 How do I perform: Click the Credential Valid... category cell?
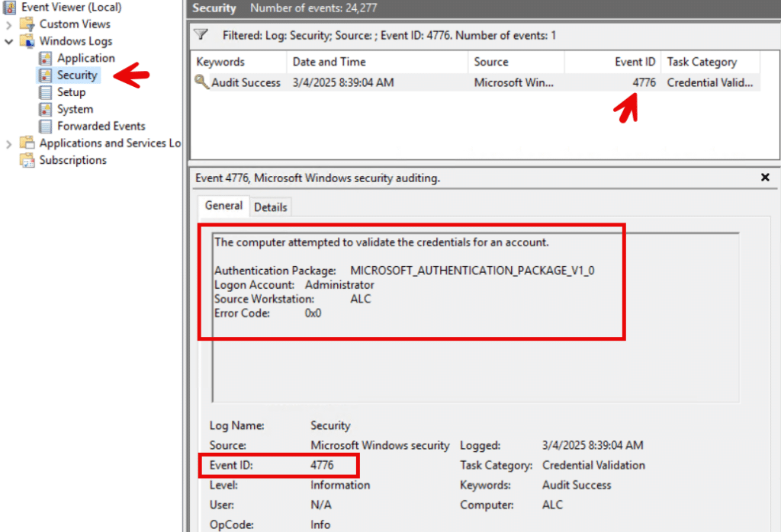click(x=710, y=82)
